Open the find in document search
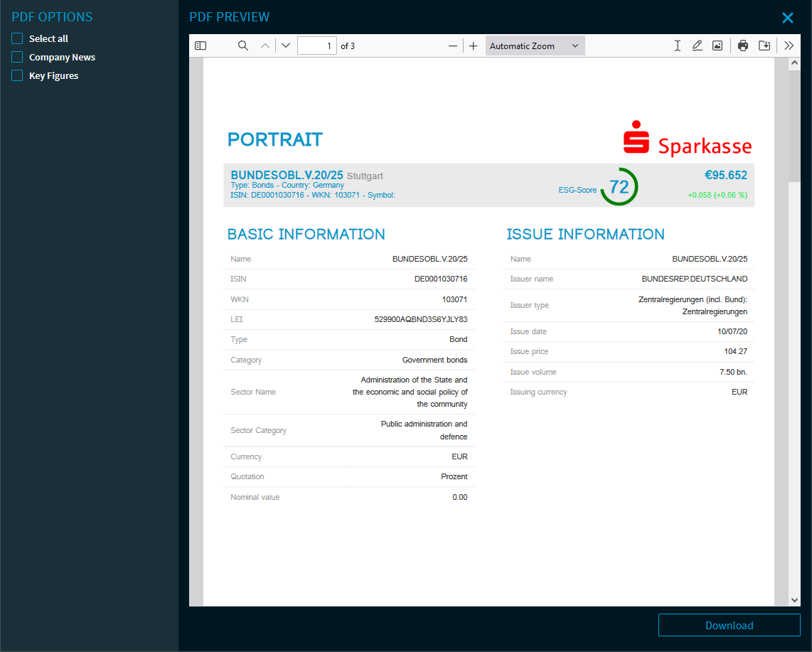812x652 pixels. click(x=243, y=46)
